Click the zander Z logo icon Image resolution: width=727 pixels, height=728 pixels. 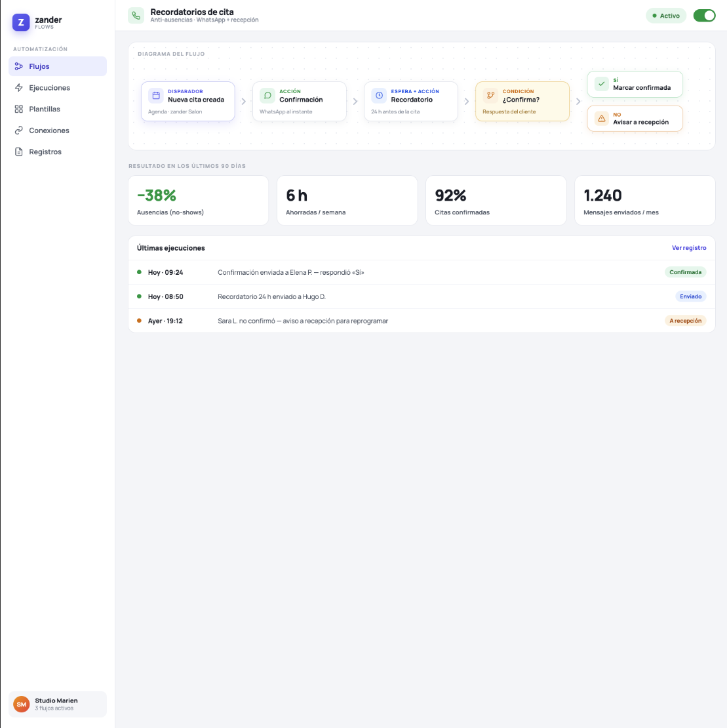pyautogui.click(x=21, y=22)
